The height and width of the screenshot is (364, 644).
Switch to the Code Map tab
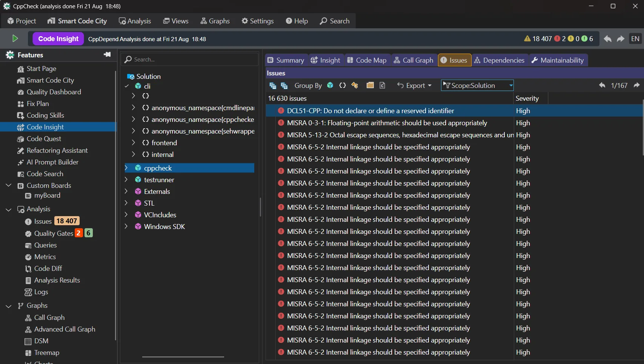pyautogui.click(x=367, y=60)
